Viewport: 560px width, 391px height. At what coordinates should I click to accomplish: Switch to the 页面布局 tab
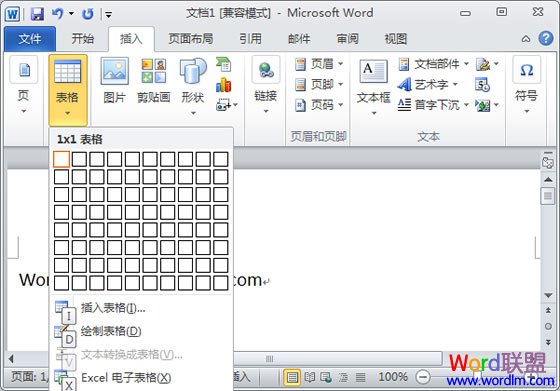[x=191, y=38]
